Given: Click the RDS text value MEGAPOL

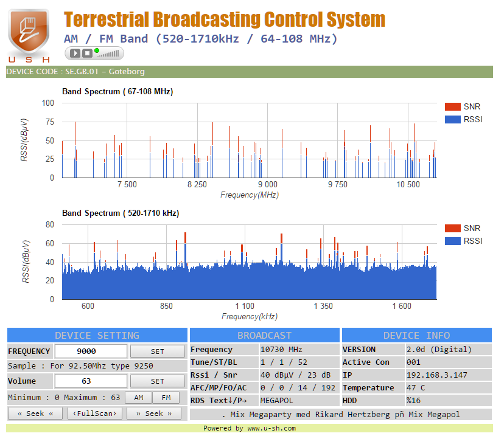Looking at the screenshot, I should [277, 401].
